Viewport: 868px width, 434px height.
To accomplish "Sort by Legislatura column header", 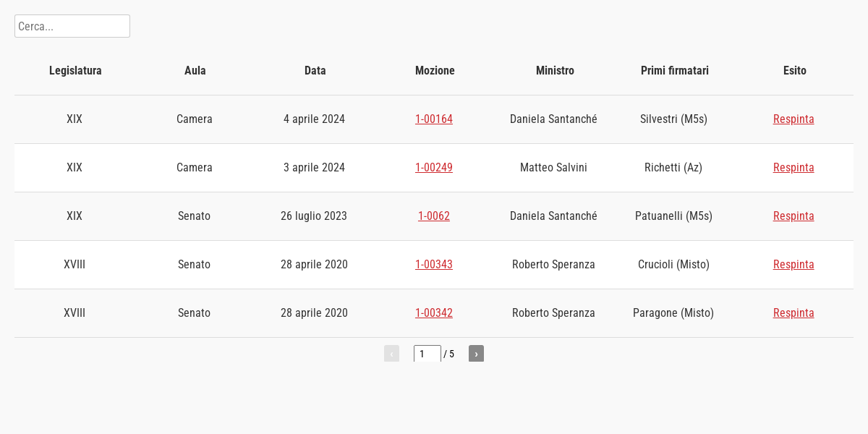I will (x=75, y=71).
